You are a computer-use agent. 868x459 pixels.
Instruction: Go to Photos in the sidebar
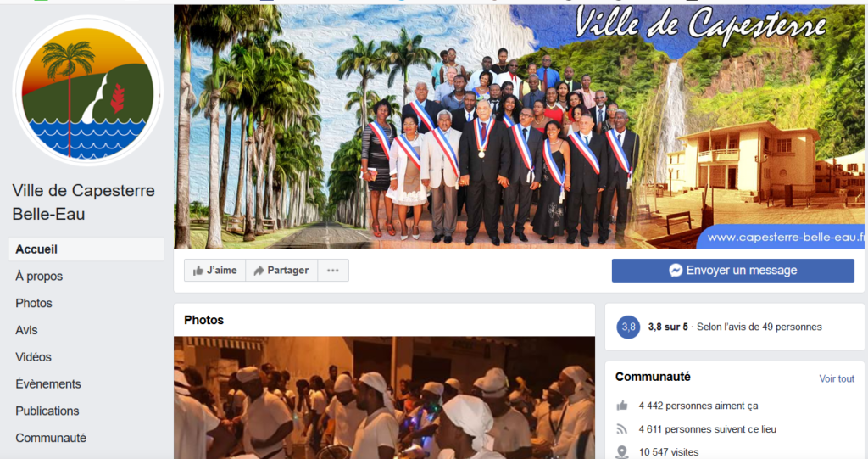pos(34,303)
